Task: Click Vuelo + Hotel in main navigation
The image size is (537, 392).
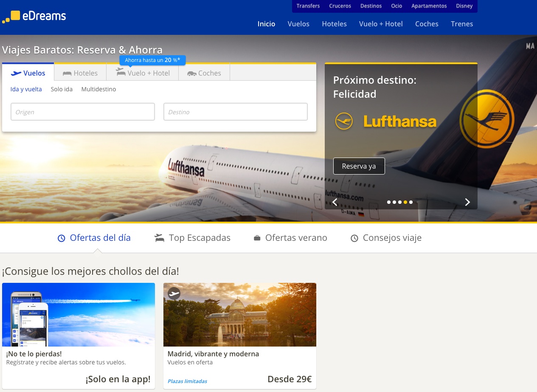Action: tap(381, 24)
